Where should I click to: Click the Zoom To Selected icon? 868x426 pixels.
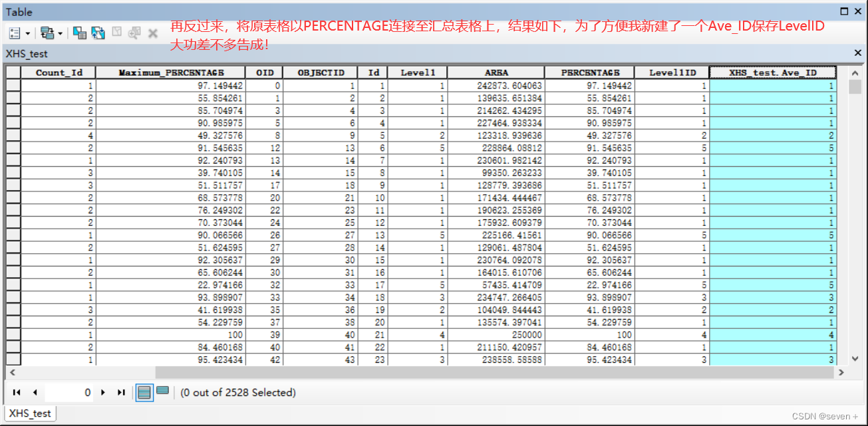[x=134, y=33]
